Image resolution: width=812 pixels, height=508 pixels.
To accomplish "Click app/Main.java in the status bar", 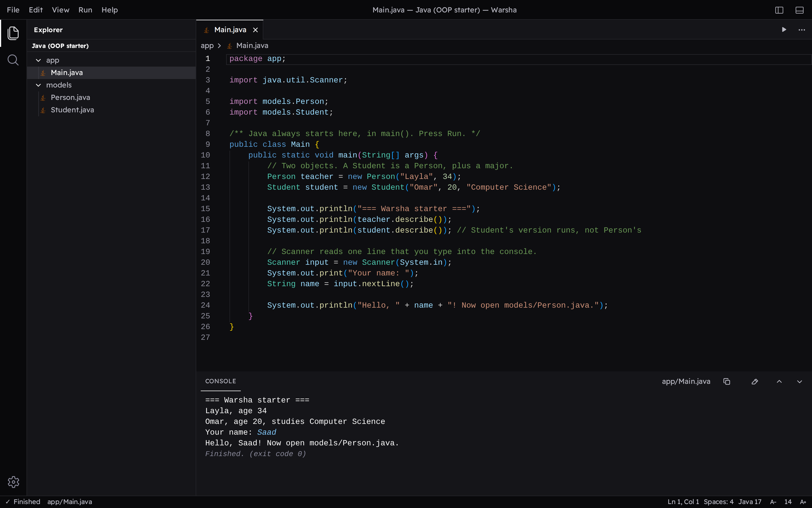I will pyautogui.click(x=69, y=502).
